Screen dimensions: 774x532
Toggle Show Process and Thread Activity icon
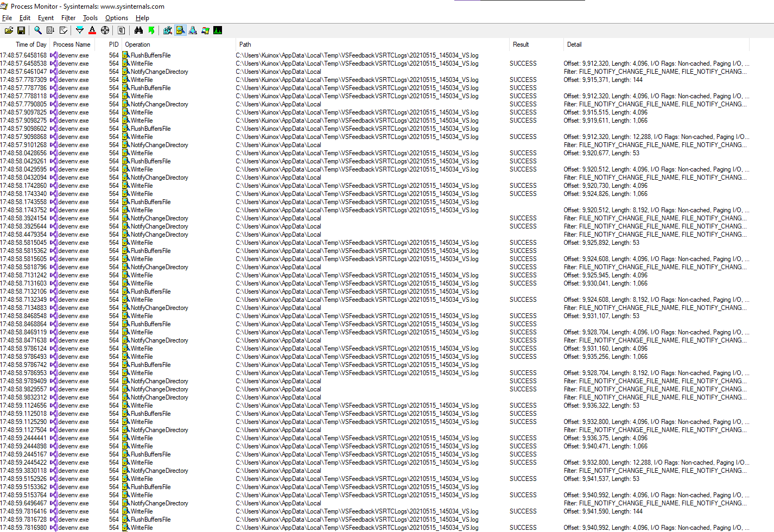tap(206, 30)
